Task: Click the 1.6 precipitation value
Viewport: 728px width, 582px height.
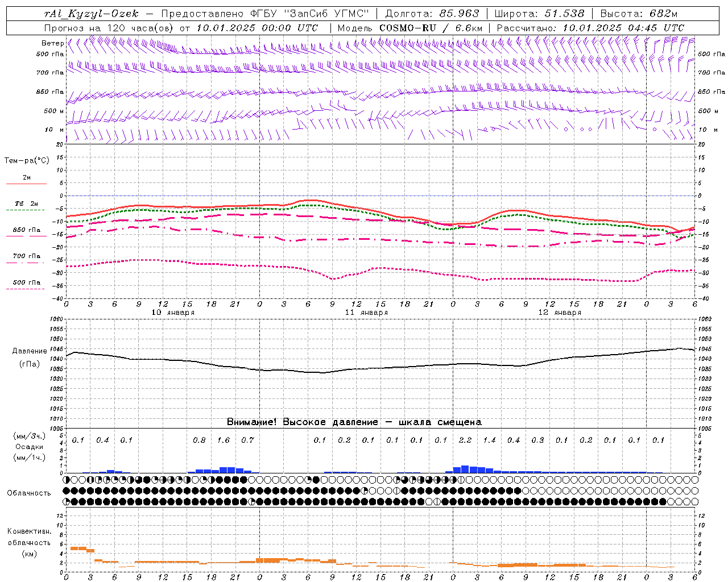Action: (x=224, y=440)
